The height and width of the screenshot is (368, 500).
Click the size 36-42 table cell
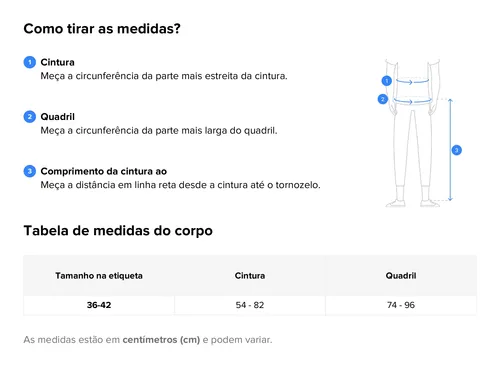pyautogui.click(x=99, y=305)
